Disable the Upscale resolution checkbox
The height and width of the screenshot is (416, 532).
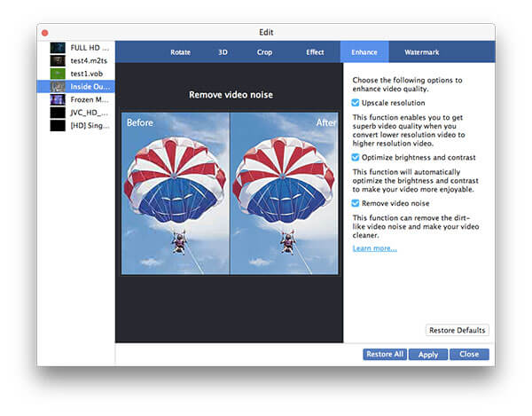(x=356, y=104)
